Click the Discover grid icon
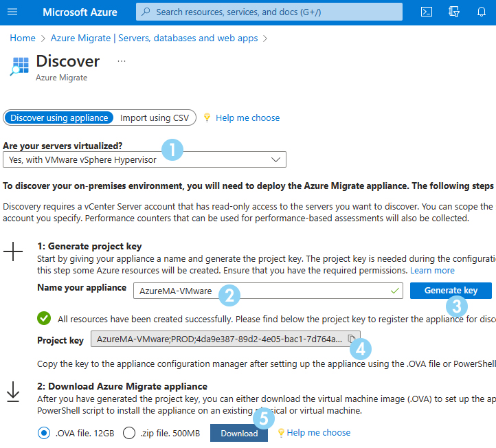496x448 pixels. pos(20,66)
